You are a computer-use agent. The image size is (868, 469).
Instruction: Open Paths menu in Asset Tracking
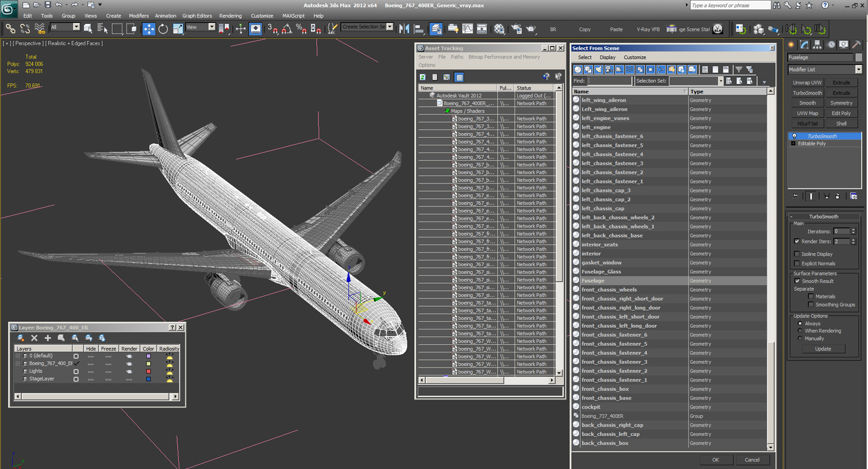(x=457, y=57)
